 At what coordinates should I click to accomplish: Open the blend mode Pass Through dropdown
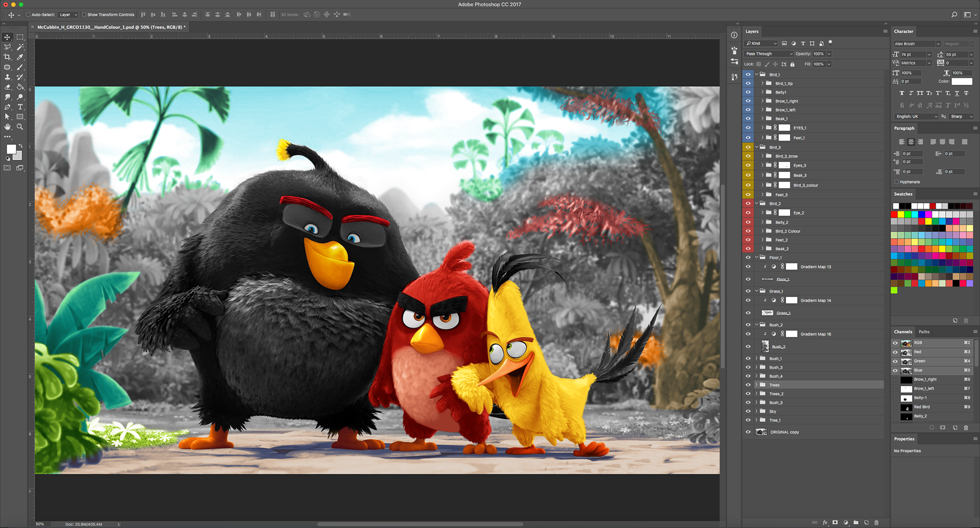coord(769,54)
